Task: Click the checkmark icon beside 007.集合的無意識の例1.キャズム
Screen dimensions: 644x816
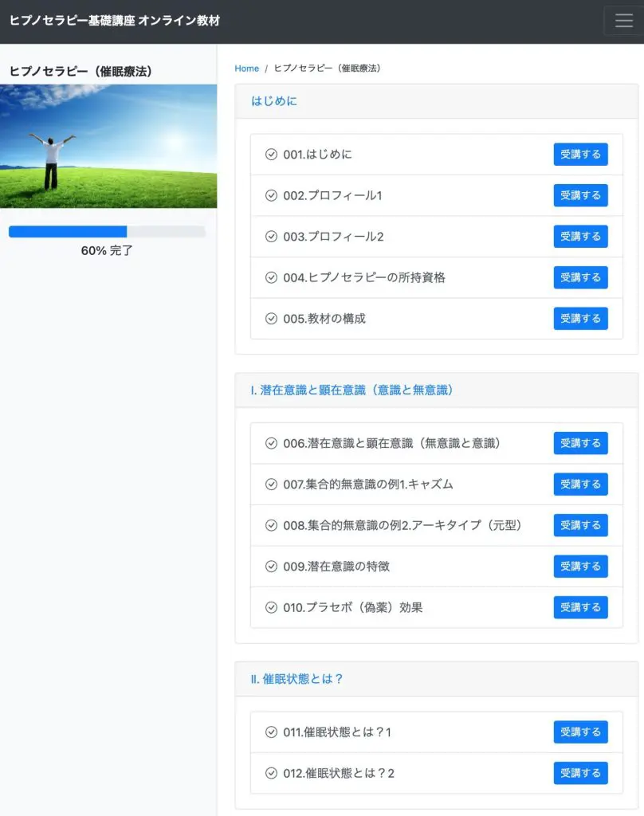Action: 271,484
